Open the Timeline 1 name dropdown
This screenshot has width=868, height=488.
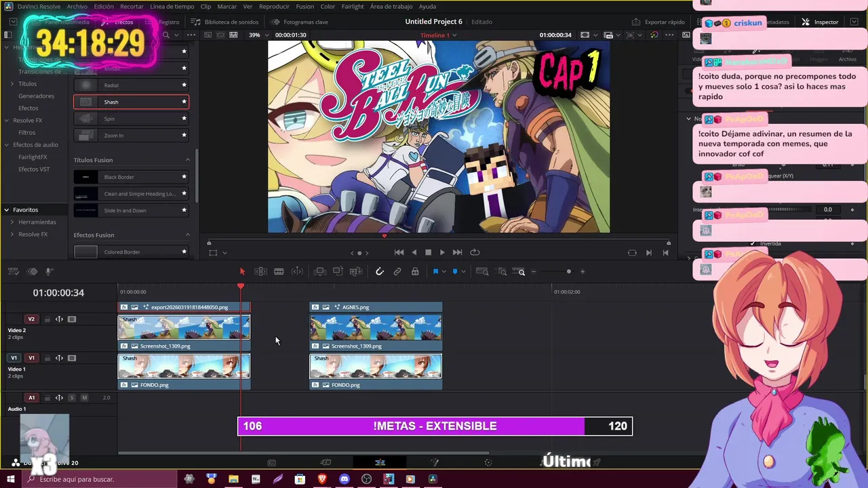[439, 35]
